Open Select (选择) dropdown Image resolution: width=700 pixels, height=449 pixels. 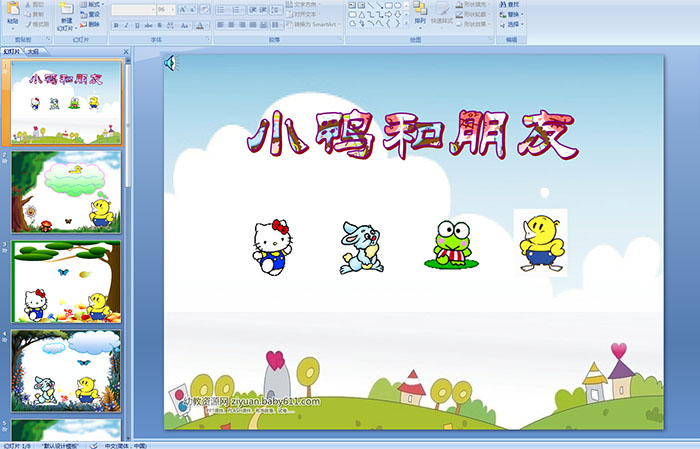512,24
